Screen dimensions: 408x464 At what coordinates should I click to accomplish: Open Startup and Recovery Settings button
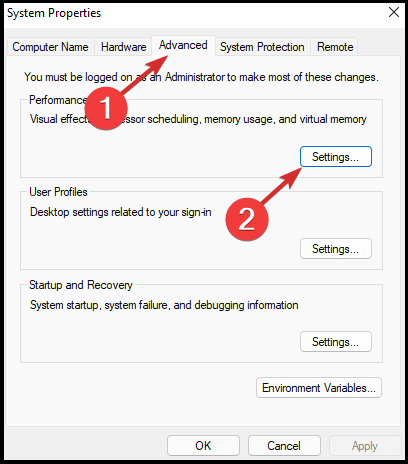(336, 342)
